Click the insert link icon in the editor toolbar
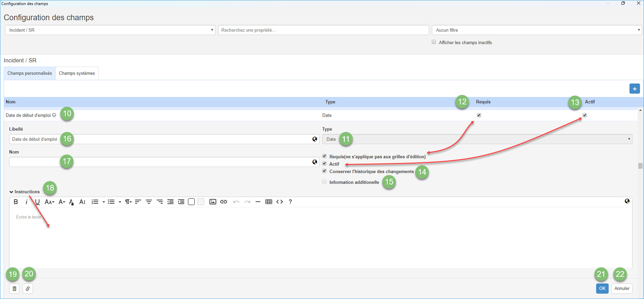Viewport: 644px width, 299px height. point(224,202)
